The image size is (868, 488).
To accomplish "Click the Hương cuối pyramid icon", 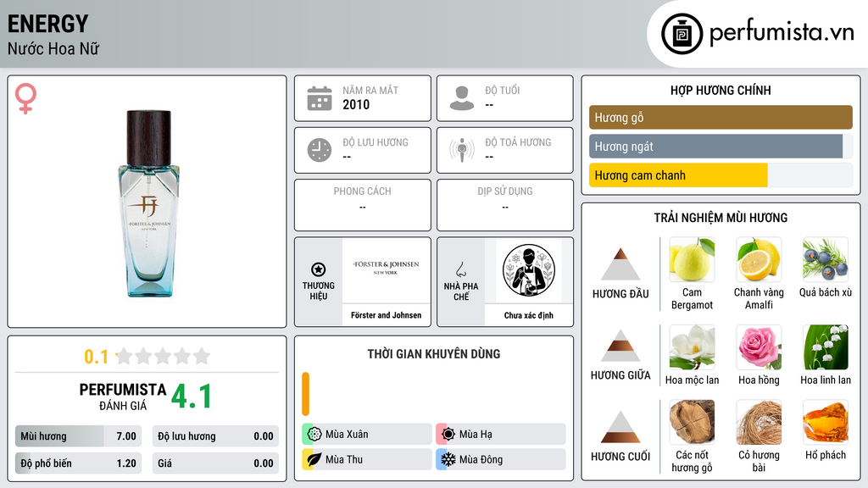I will pyautogui.click(x=620, y=427).
